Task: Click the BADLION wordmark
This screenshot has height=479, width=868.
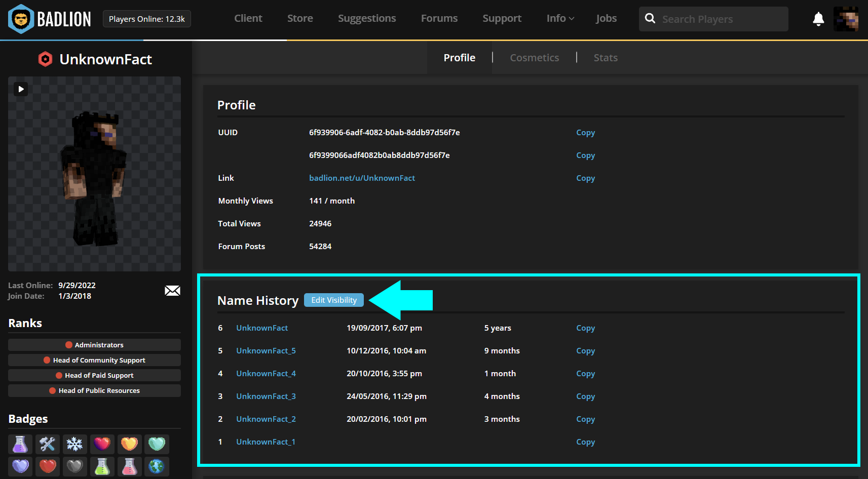Action: (x=64, y=19)
